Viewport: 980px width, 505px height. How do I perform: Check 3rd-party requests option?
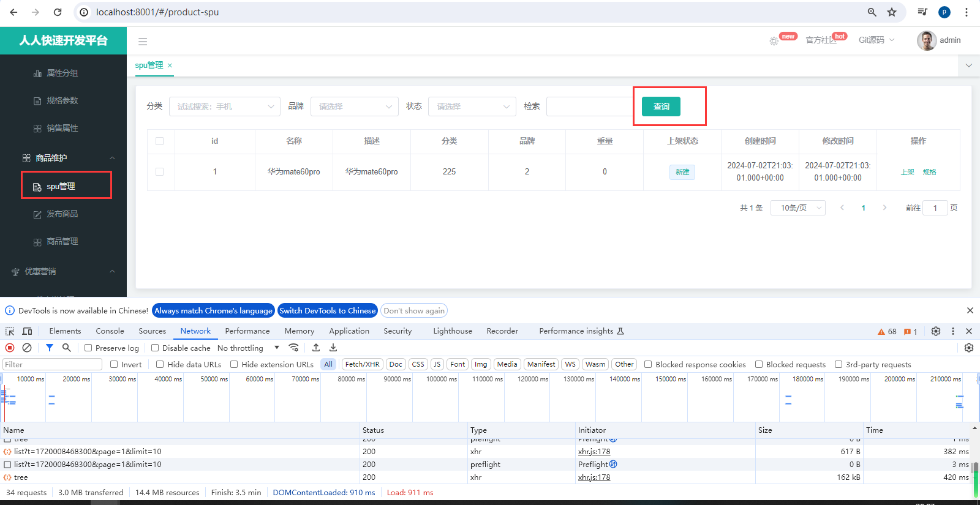pyautogui.click(x=839, y=364)
